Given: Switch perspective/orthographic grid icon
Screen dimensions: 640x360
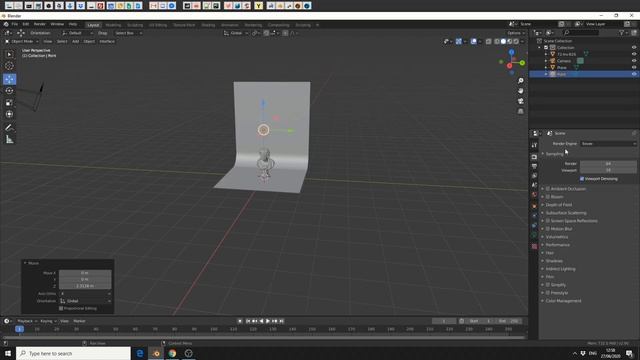Looking at the screenshot, I should [x=520, y=111].
